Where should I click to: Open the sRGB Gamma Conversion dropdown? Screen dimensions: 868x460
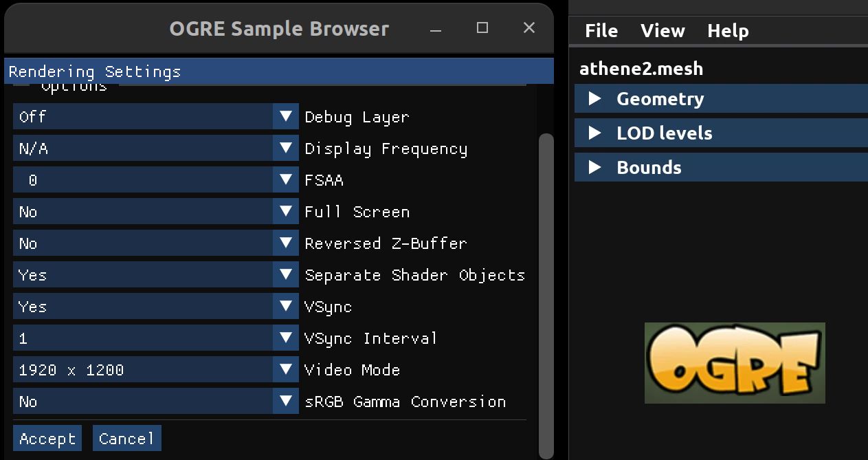click(156, 402)
